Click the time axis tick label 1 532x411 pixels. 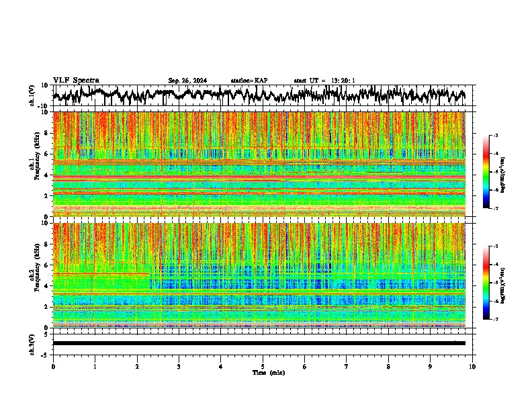point(95,367)
